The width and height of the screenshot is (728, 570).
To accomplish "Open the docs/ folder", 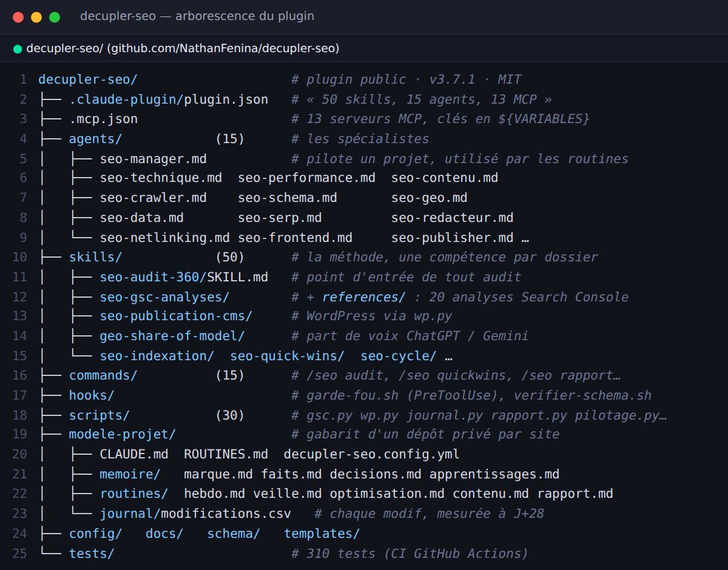I will 164,534.
